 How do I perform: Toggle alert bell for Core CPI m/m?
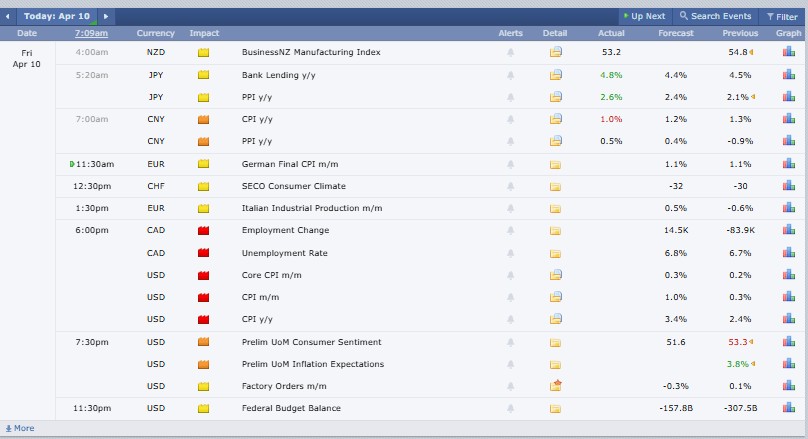[510, 276]
